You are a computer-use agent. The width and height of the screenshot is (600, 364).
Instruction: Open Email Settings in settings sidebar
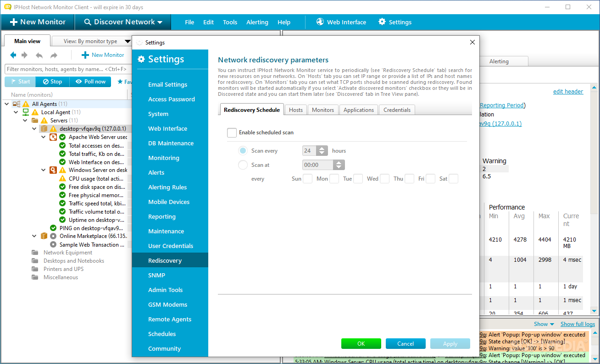pos(168,84)
